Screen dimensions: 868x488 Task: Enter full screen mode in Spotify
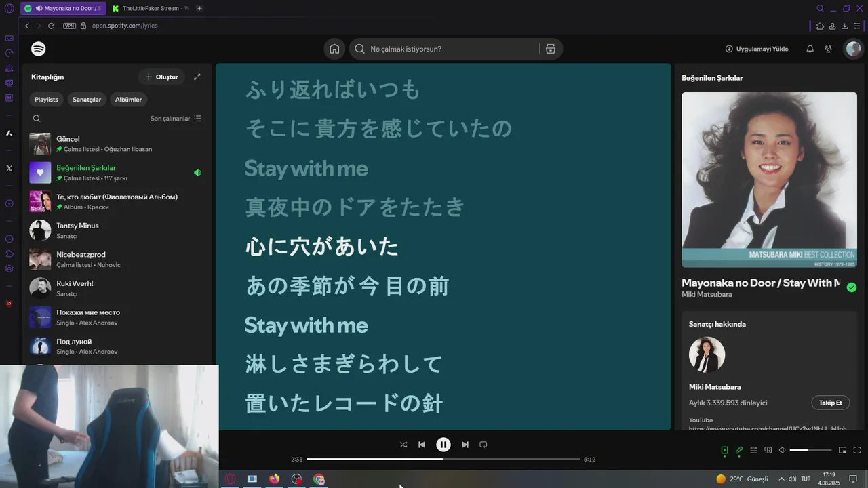tap(857, 450)
